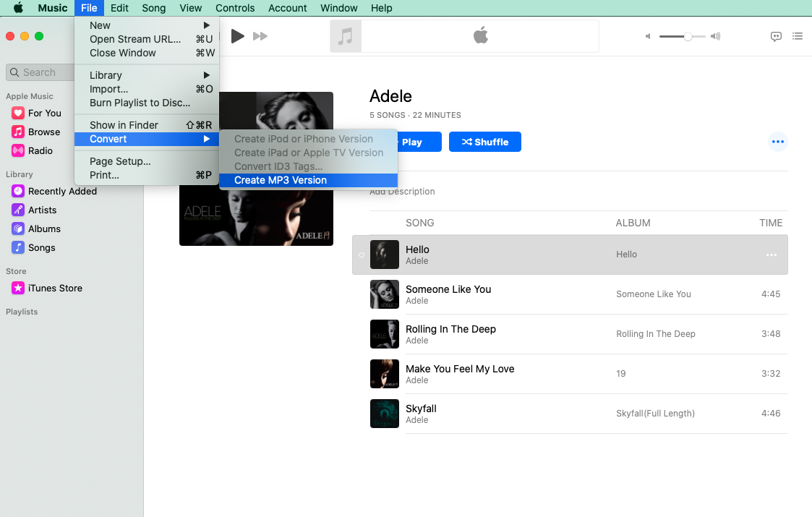The image size is (812, 517).
Task: Open the Controls menu
Action: tap(235, 8)
